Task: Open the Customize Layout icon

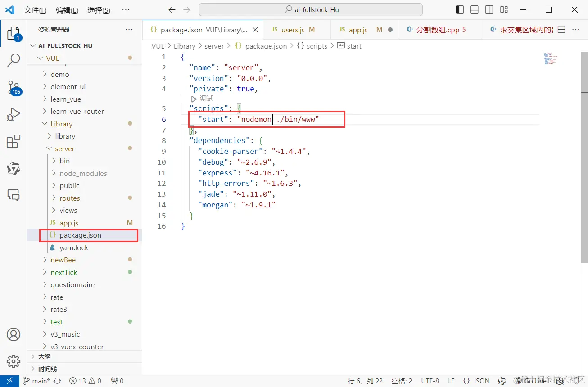Action: pos(504,10)
